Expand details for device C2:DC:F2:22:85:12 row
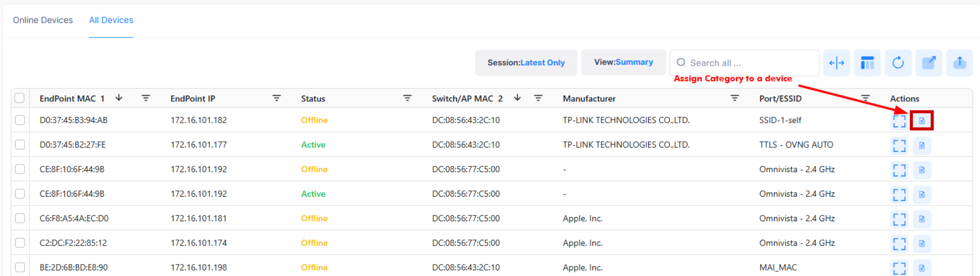Viewport: 980px width, 276px height. coord(899,244)
